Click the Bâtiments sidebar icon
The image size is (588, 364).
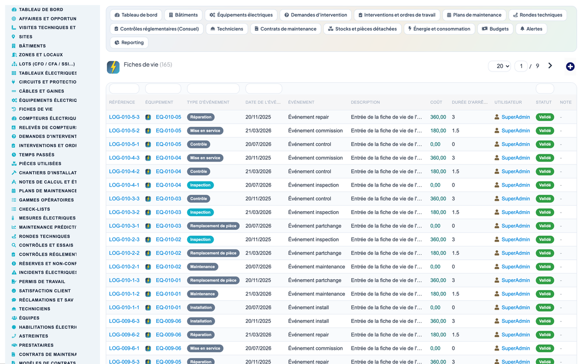click(14, 46)
